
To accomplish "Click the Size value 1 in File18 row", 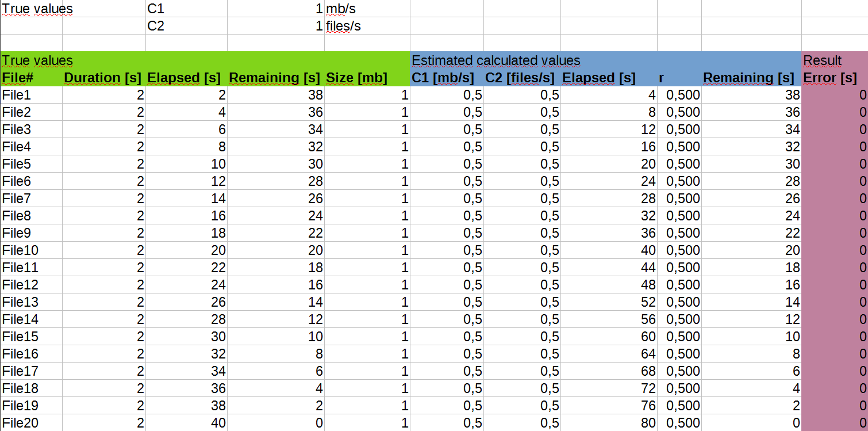I will click(x=367, y=388).
